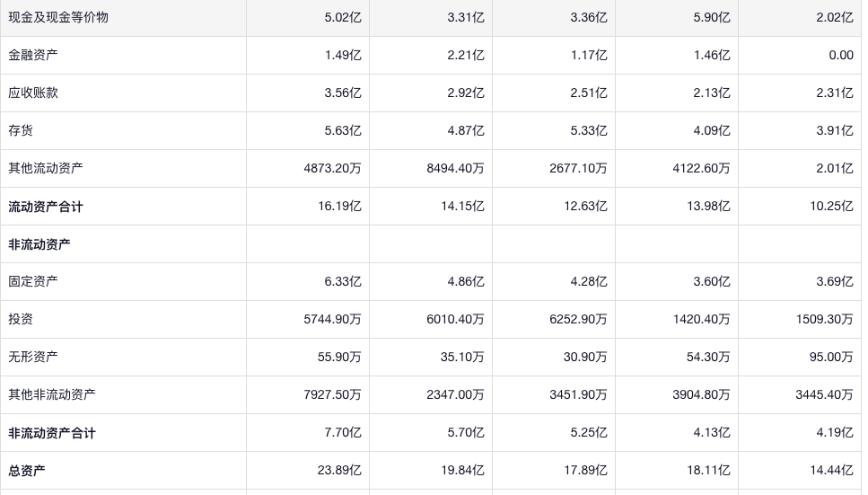Select the 无形资产 row label
This screenshot has height=495, width=868.
33,357
